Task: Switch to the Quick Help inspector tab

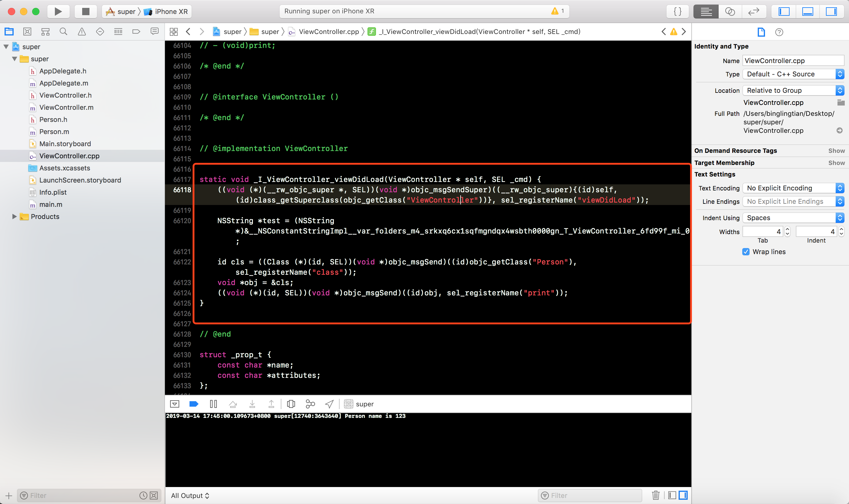Action: coord(779,32)
